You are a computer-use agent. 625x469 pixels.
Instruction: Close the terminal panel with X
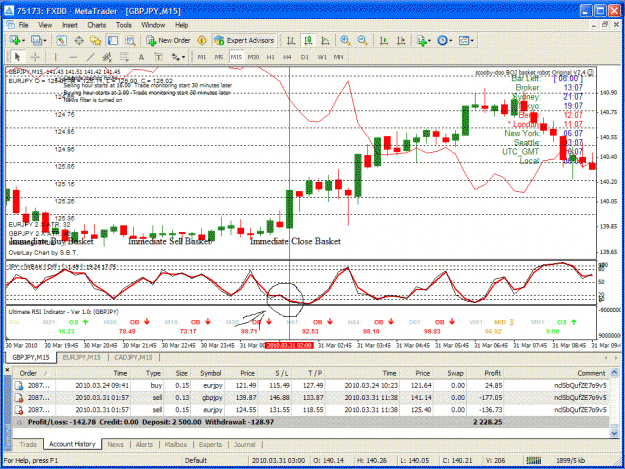pyautogui.click(x=7, y=370)
